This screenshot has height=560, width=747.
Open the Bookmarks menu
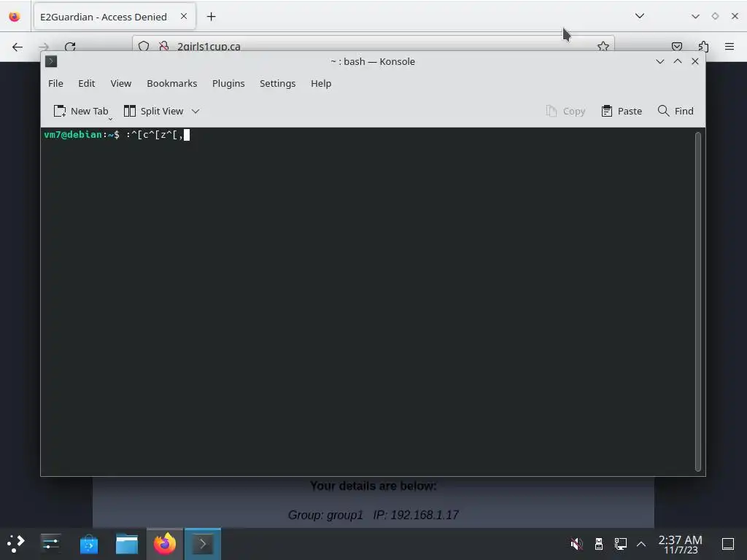click(172, 83)
